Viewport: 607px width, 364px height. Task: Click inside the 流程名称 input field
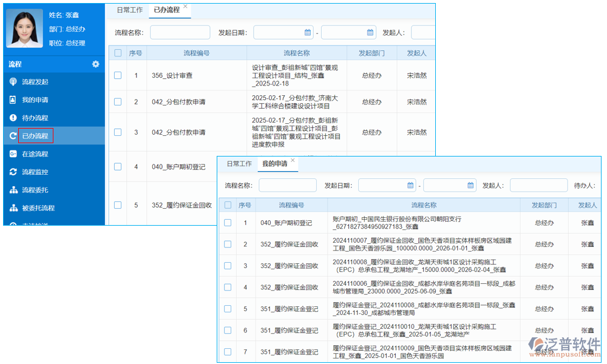click(180, 32)
